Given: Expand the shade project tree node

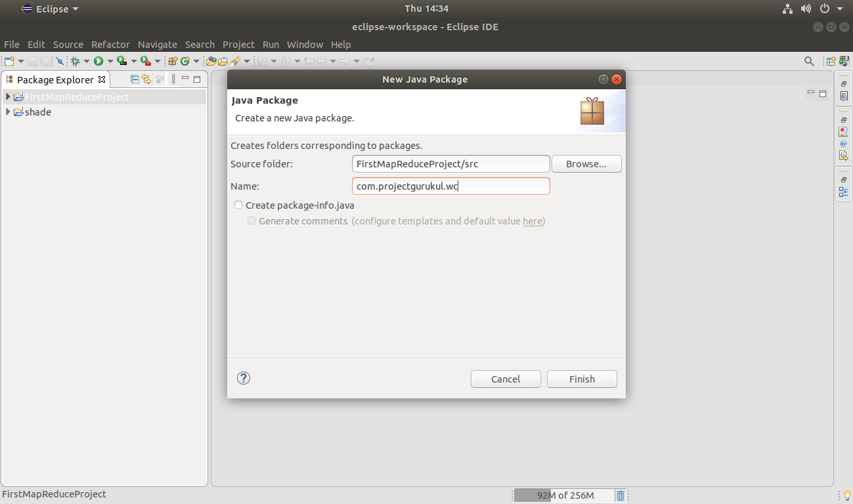Looking at the screenshot, I should [x=8, y=112].
